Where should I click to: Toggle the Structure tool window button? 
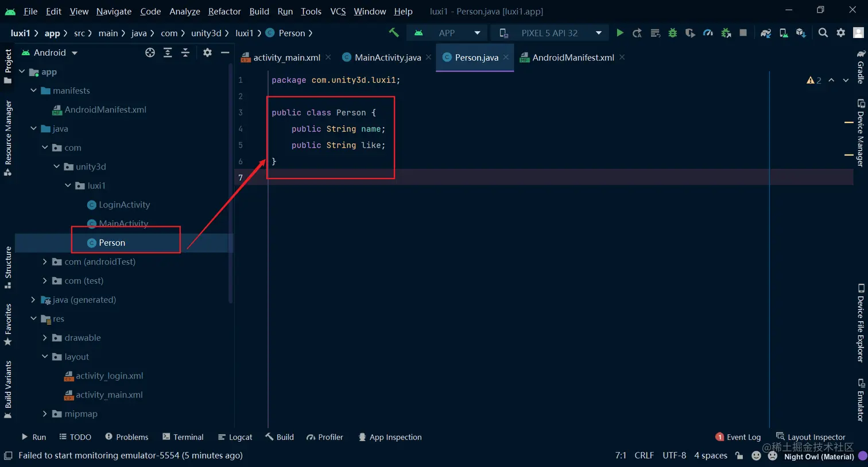pos(7,268)
